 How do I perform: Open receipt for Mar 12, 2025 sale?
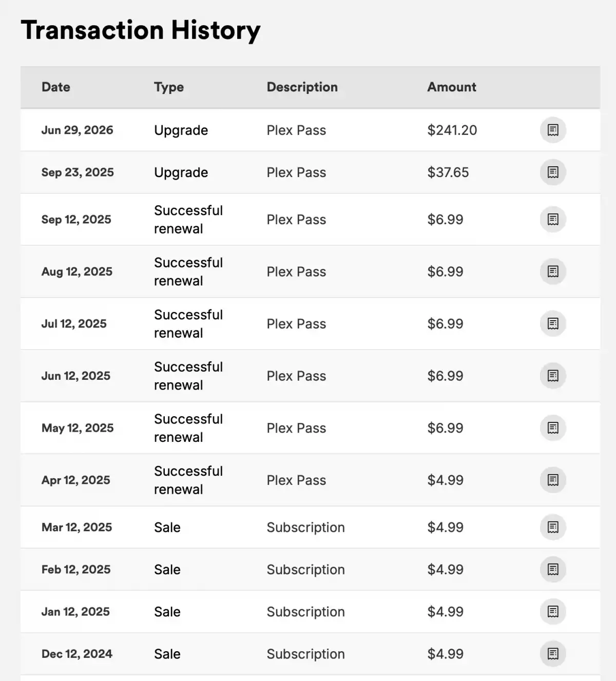pyautogui.click(x=553, y=527)
